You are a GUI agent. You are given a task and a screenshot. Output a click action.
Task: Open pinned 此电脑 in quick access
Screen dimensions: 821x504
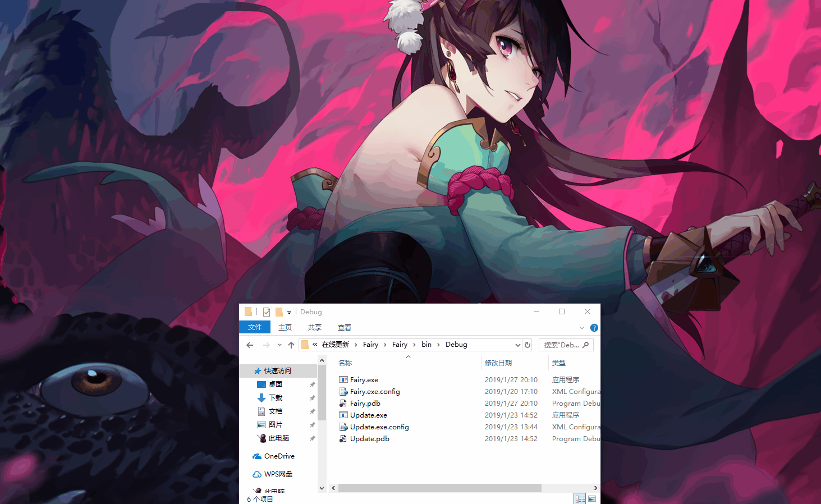pos(278,438)
